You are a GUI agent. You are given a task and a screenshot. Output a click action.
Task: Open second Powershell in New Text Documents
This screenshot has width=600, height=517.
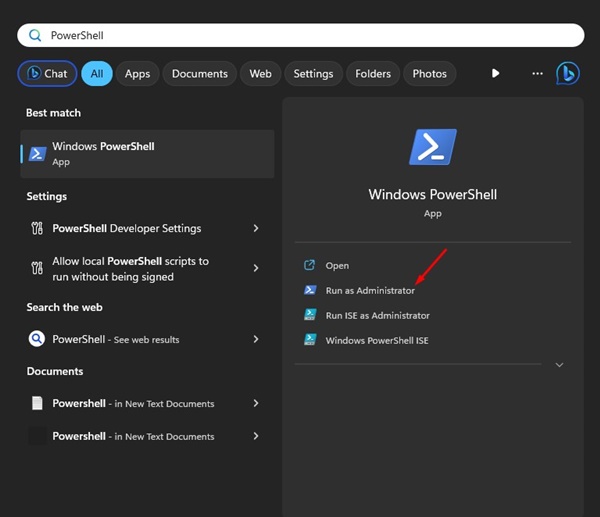coord(147,436)
